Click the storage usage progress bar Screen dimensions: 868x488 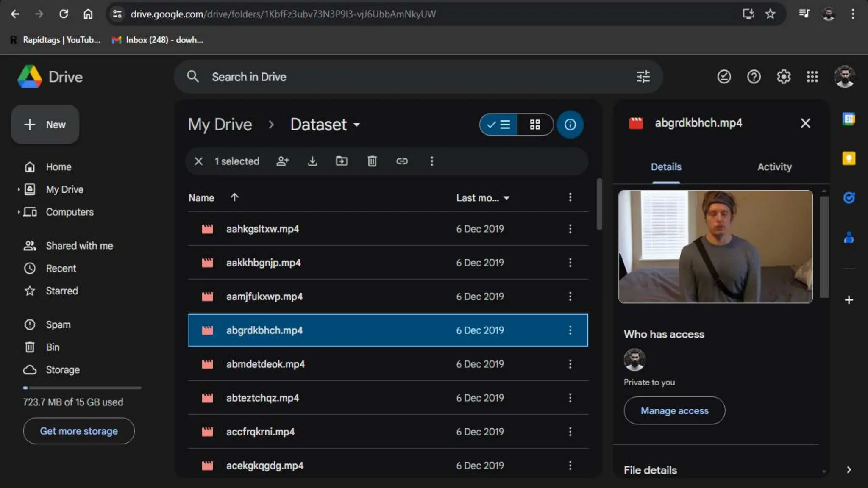click(82, 388)
